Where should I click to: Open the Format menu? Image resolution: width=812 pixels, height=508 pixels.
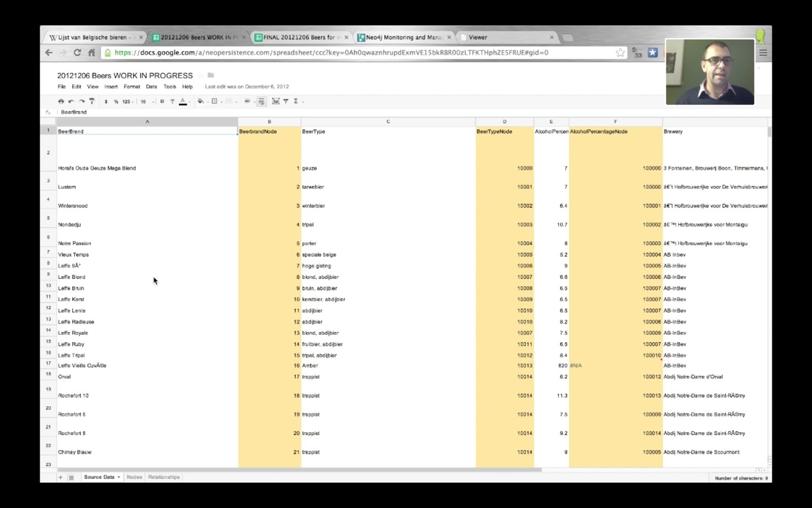(x=131, y=87)
